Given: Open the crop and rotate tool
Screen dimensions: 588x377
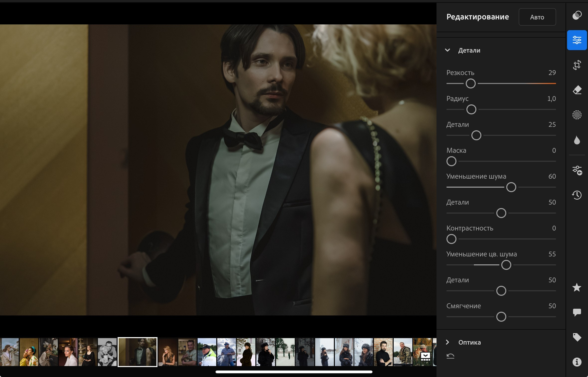Looking at the screenshot, I should (x=577, y=65).
